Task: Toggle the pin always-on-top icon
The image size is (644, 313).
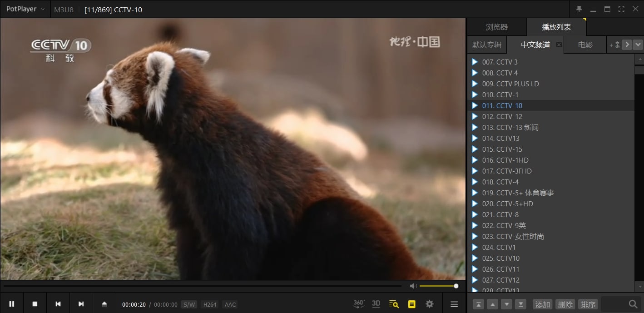Action: click(579, 9)
